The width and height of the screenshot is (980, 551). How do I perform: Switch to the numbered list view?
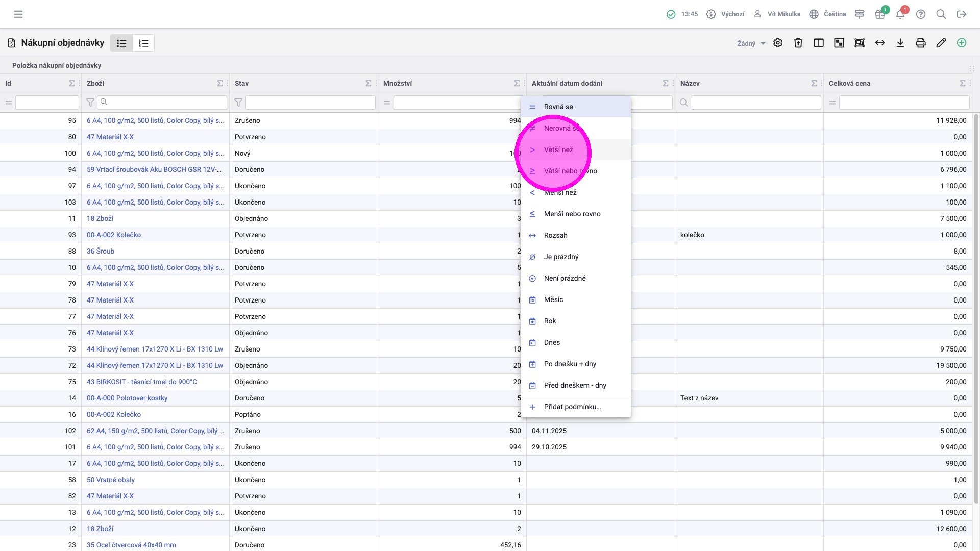coord(143,43)
